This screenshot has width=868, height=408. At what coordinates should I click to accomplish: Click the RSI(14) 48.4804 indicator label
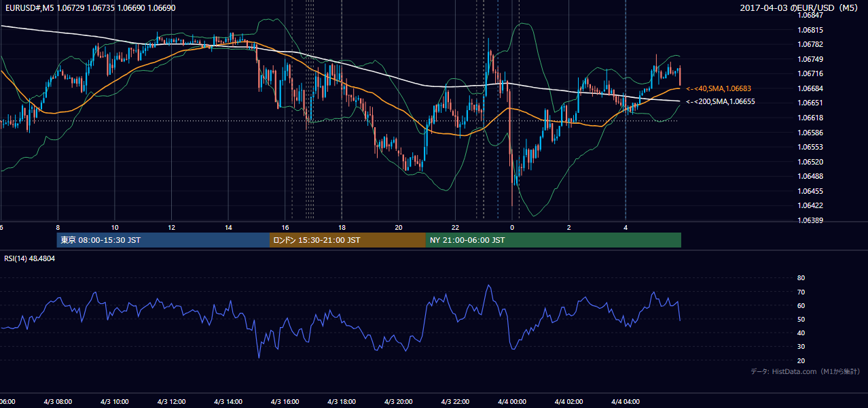pos(29,259)
